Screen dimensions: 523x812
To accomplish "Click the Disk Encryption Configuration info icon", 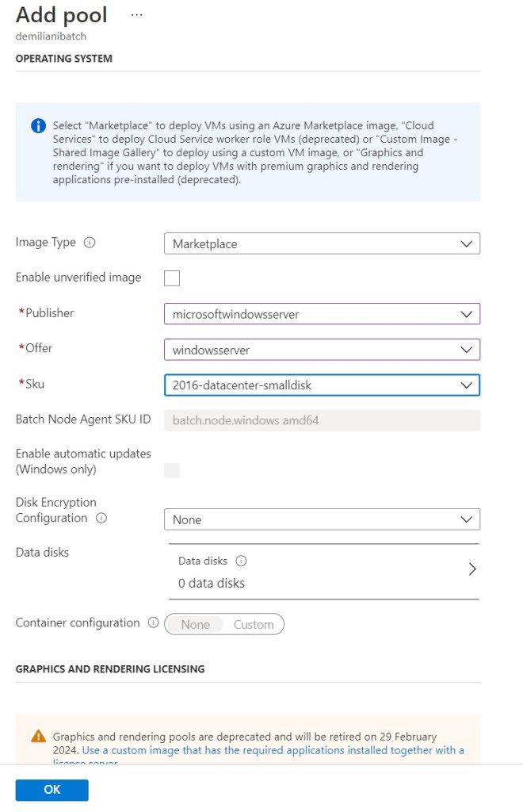I will coord(101,519).
